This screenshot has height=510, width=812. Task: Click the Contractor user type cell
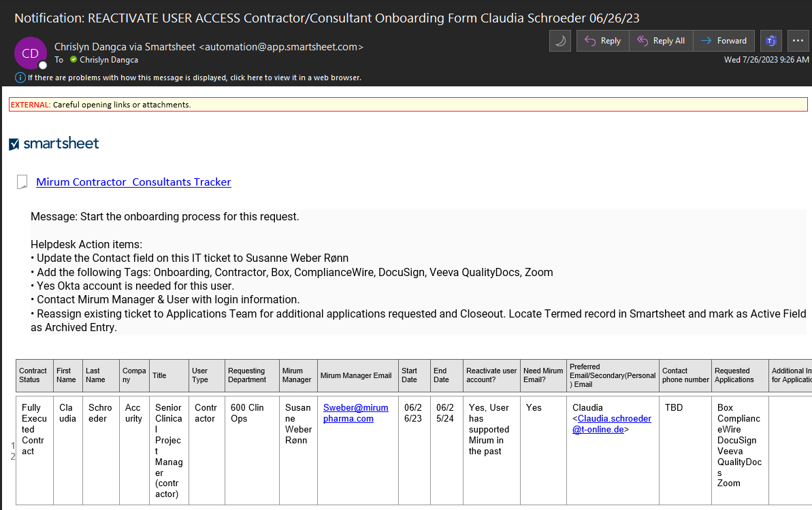pyautogui.click(x=207, y=450)
